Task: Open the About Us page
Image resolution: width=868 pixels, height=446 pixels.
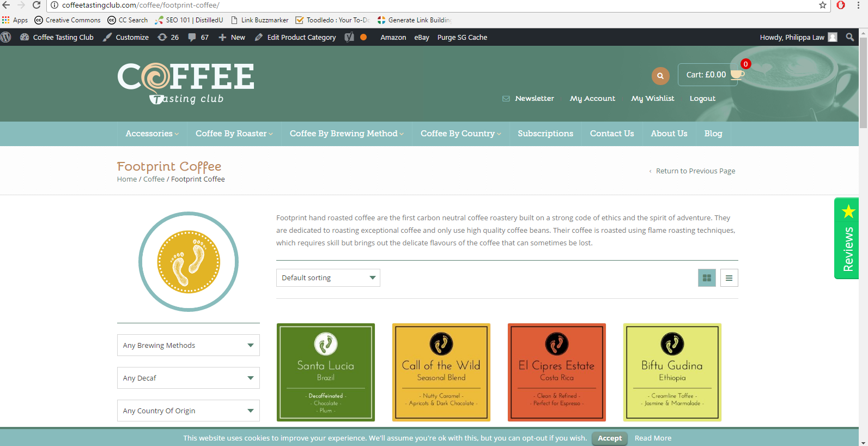Action: [x=669, y=134]
